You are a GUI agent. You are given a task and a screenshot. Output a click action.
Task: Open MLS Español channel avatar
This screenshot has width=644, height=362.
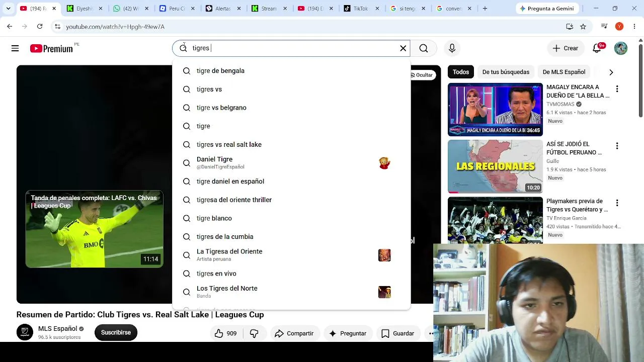click(x=25, y=332)
